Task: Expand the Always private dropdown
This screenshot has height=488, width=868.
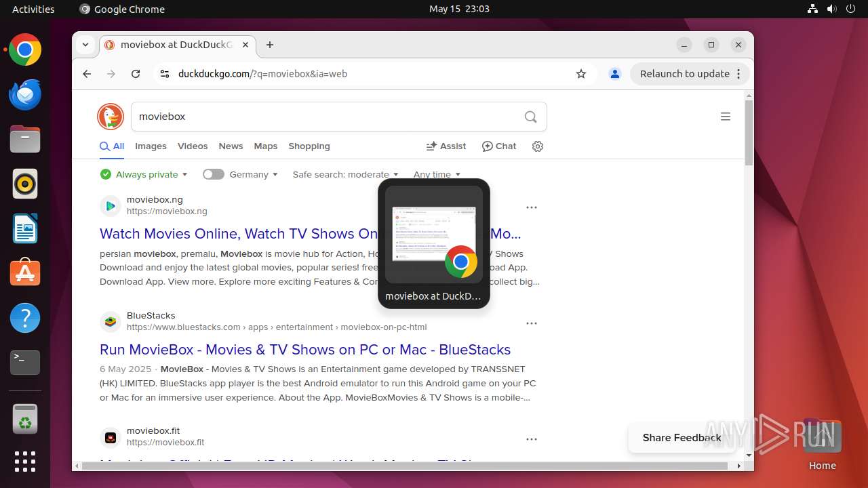Action: 144,174
